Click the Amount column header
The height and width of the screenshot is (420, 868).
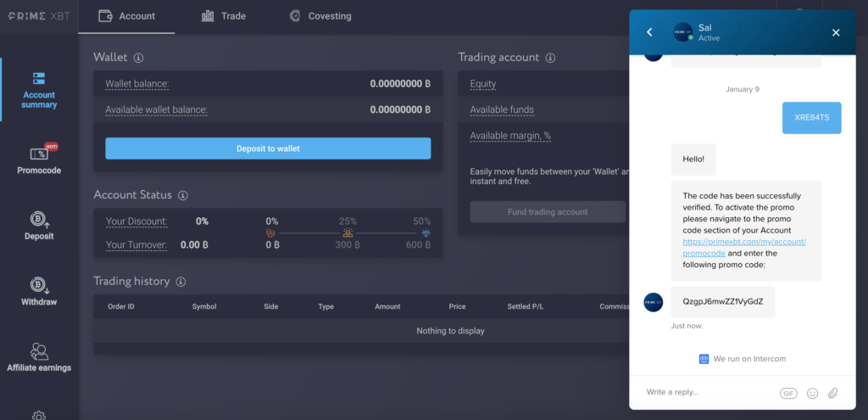click(387, 306)
